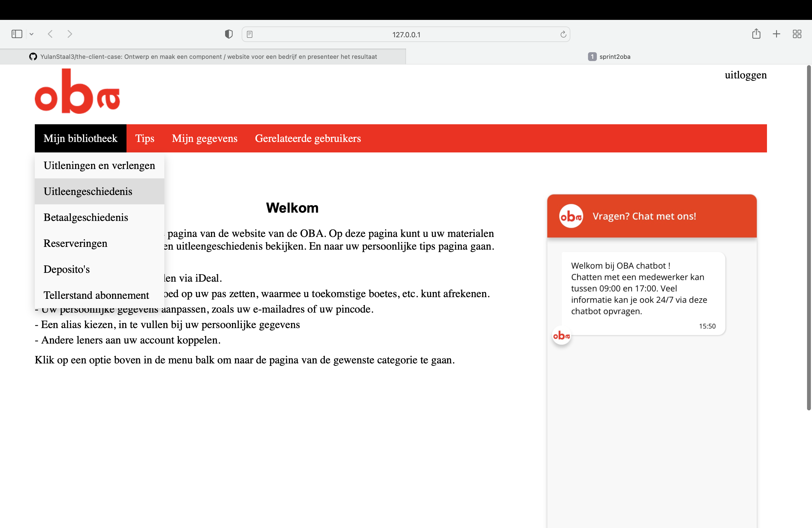Click the uitloggen link
This screenshot has width=812, height=528.
(x=745, y=75)
